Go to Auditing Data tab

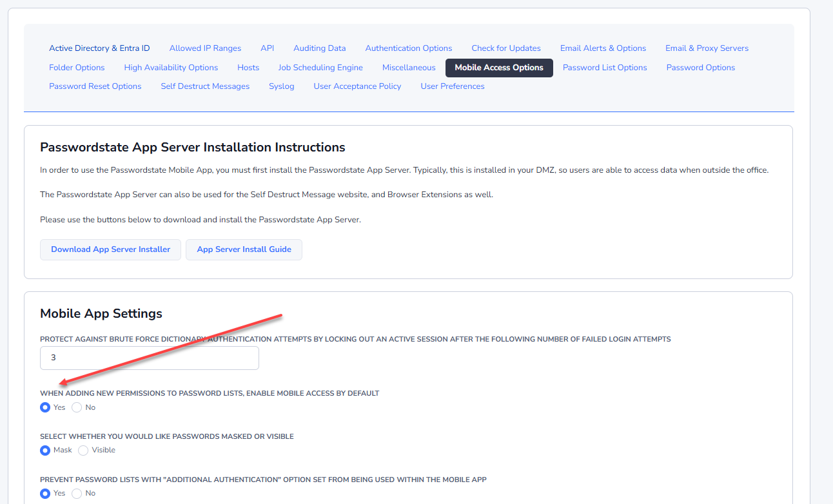click(319, 48)
